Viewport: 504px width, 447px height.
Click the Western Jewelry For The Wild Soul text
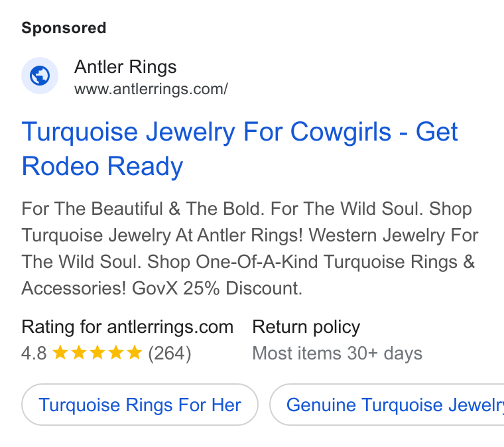(x=250, y=249)
